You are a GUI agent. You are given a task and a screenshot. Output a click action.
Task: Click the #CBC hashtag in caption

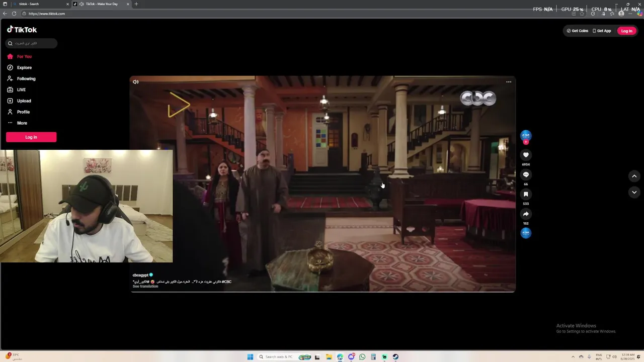226,282
